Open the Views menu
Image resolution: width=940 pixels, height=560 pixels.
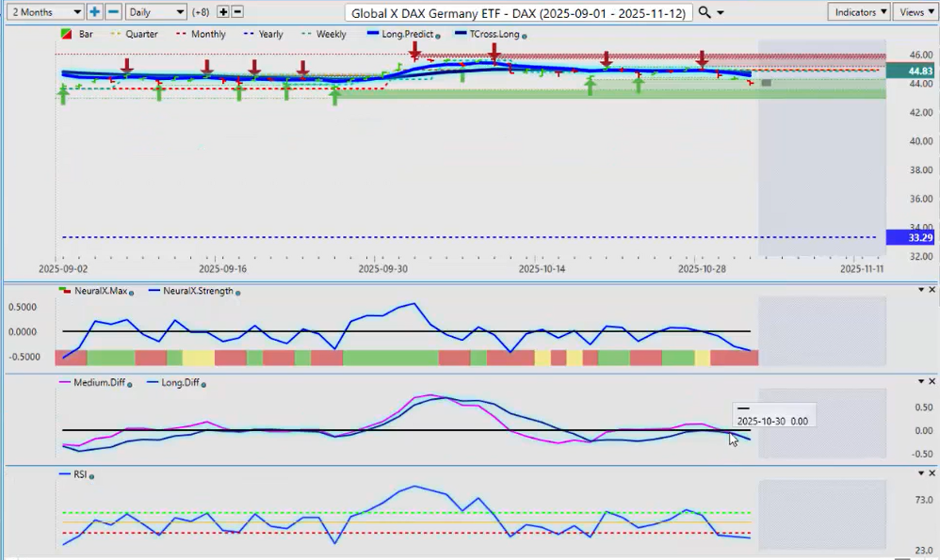(915, 12)
